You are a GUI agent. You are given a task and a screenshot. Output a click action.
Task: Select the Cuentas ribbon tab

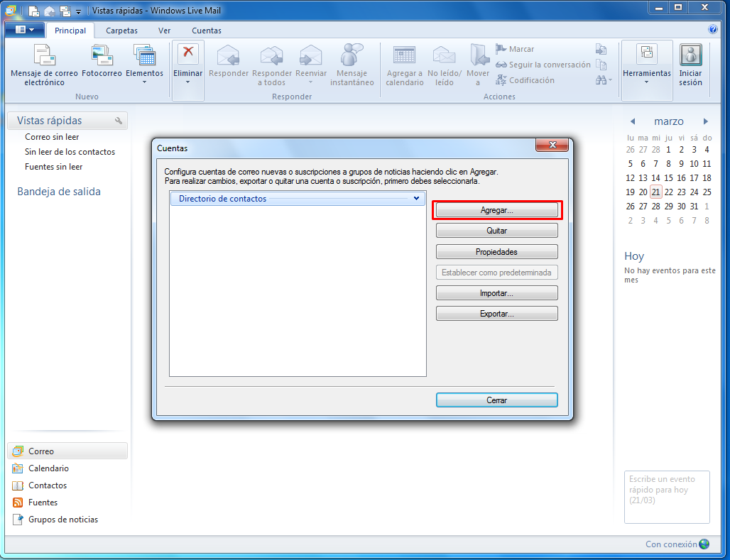207,31
